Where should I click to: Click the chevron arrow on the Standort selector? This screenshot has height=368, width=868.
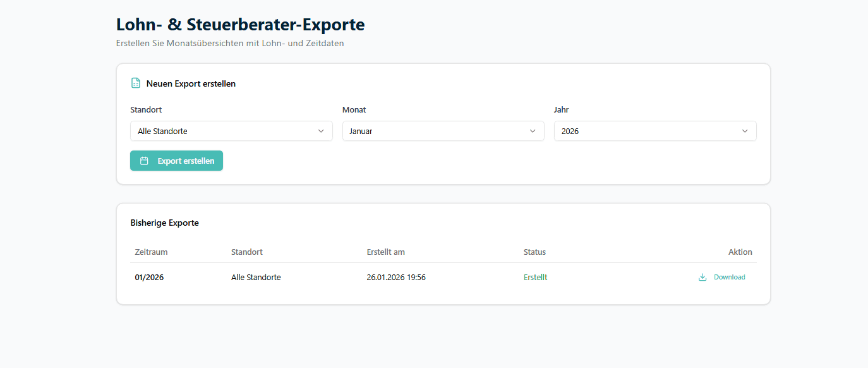click(x=321, y=131)
